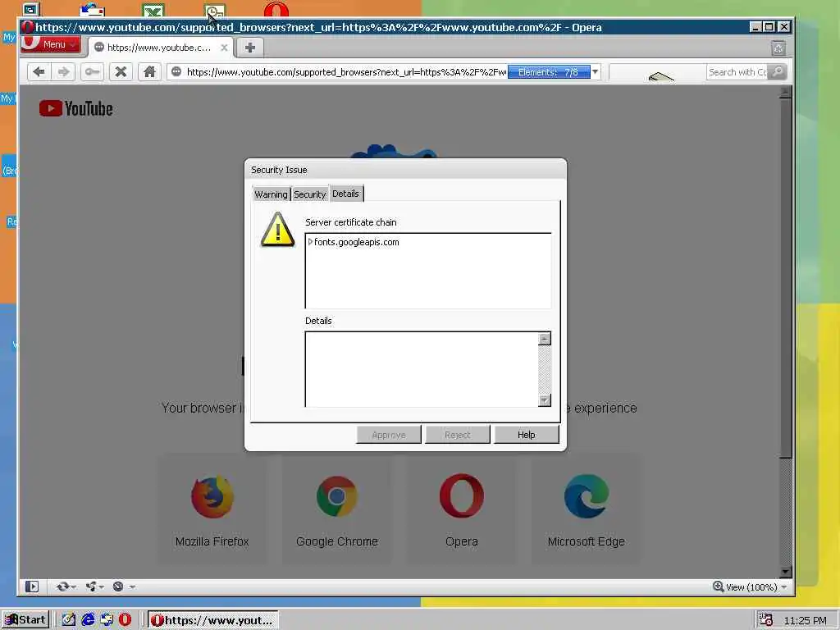Screen dimensions: 840x630
Task: Go back with the Back arrow button
Action: coord(39,72)
